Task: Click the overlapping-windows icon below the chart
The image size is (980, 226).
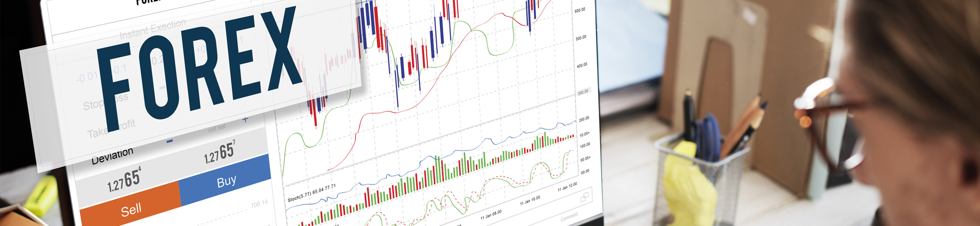Action: [x=584, y=196]
